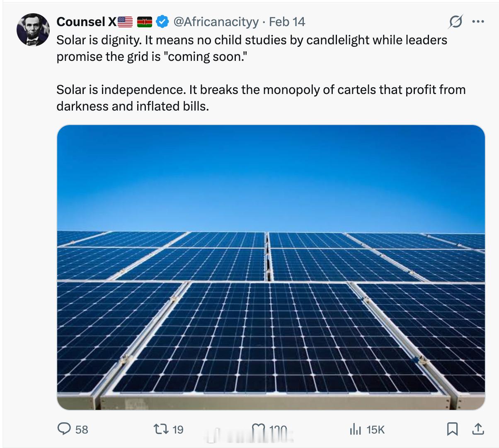Click the reply speech bubble icon

[64, 429]
